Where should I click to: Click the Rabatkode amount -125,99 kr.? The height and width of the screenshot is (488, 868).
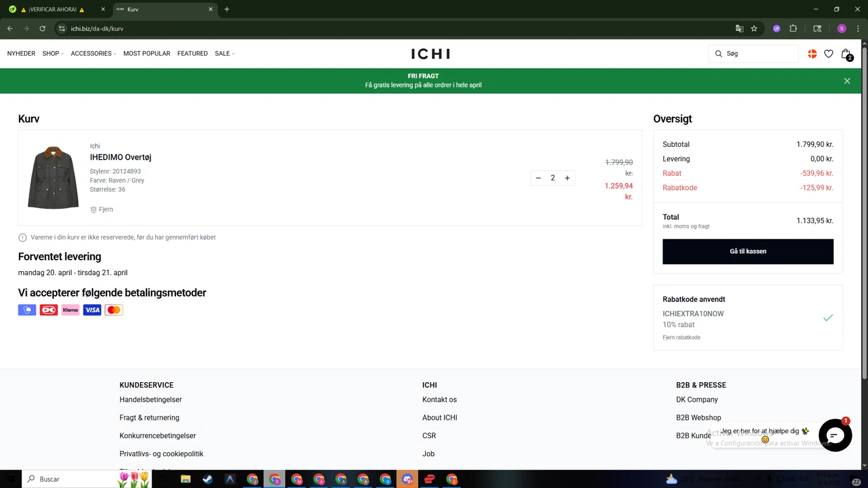(817, 188)
